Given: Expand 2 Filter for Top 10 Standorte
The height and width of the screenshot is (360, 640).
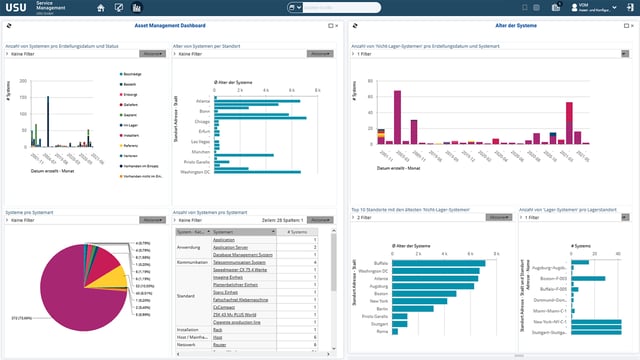Looking at the screenshot, I should tap(353, 218).
